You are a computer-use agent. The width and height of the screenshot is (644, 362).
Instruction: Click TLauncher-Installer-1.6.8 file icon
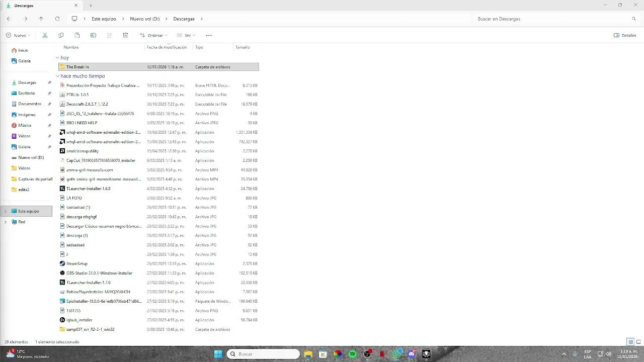click(62, 189)
